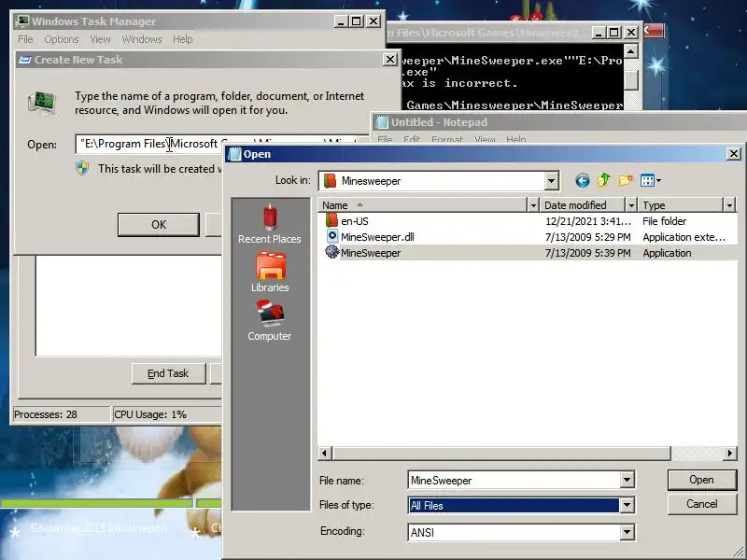Minimize the command prompt window
This screenshot has height=560, width=747.
tap(599, 33)
